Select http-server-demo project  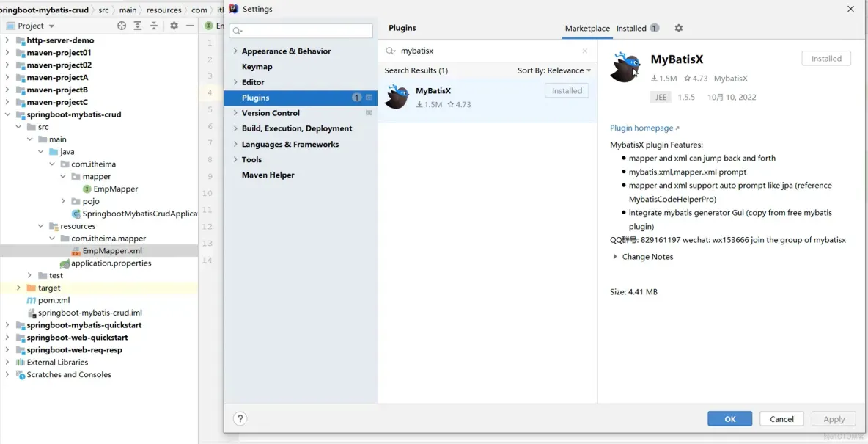coord(60,40)
